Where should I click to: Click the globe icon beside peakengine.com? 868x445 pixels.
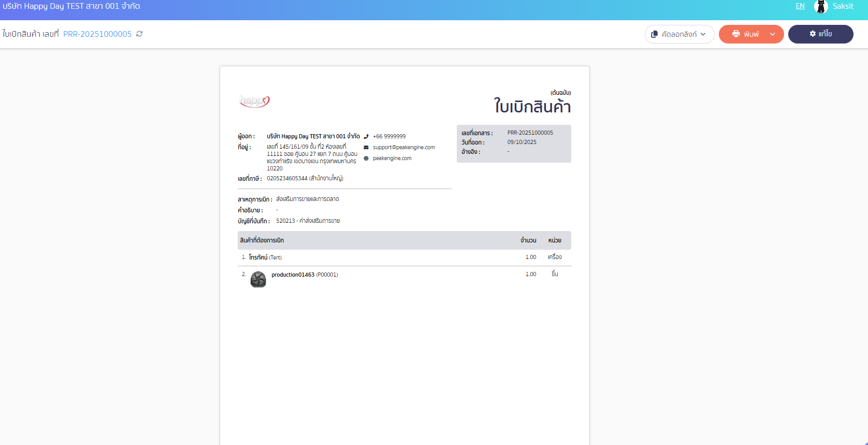(366, 159)
